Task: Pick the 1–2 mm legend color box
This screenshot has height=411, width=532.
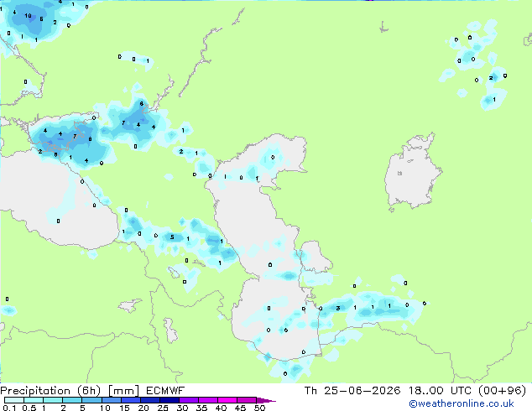Action: click(x=53, y=400)
